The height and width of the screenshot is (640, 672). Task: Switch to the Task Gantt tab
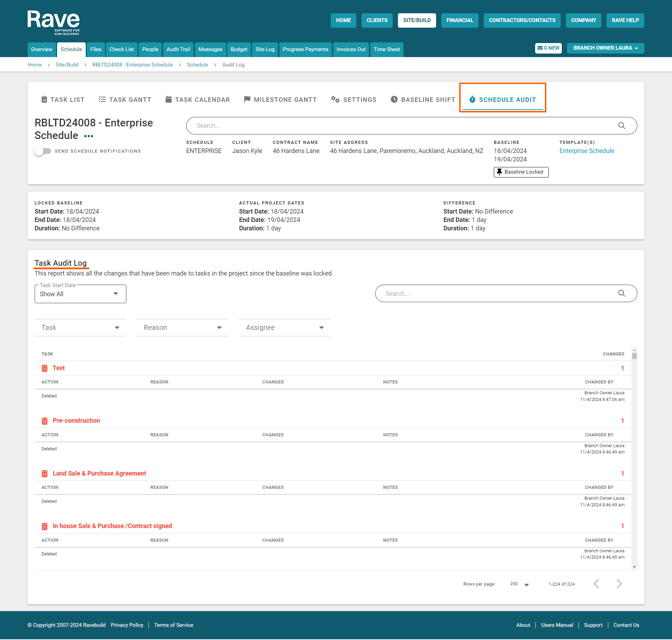point(125,100)
